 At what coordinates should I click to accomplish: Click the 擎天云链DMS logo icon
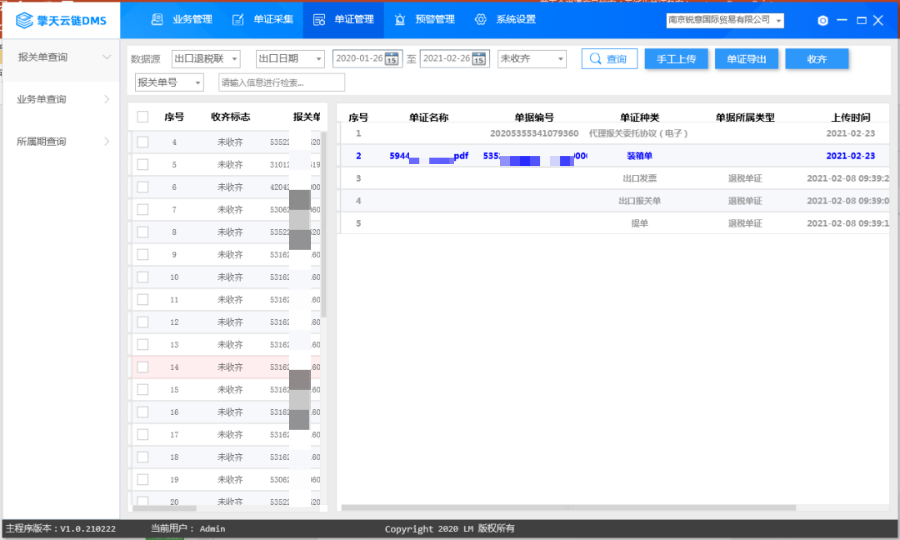(x=24, y=20)
